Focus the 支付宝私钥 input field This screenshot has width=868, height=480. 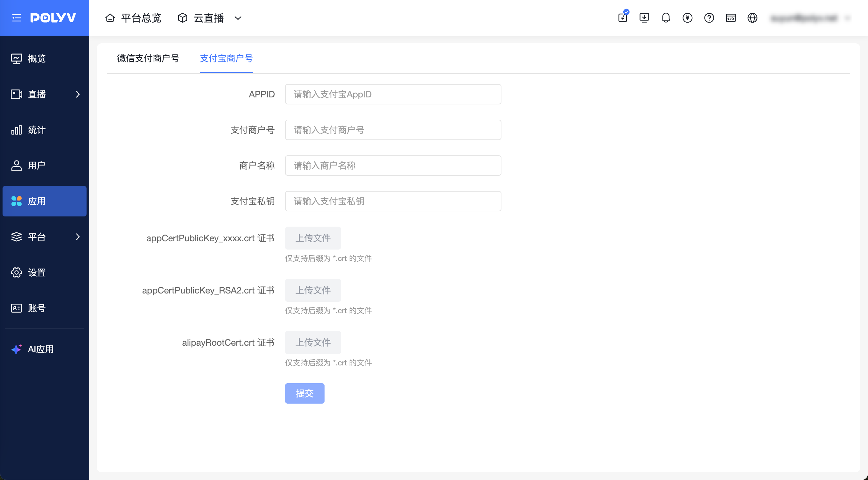[x=393, y=201]
